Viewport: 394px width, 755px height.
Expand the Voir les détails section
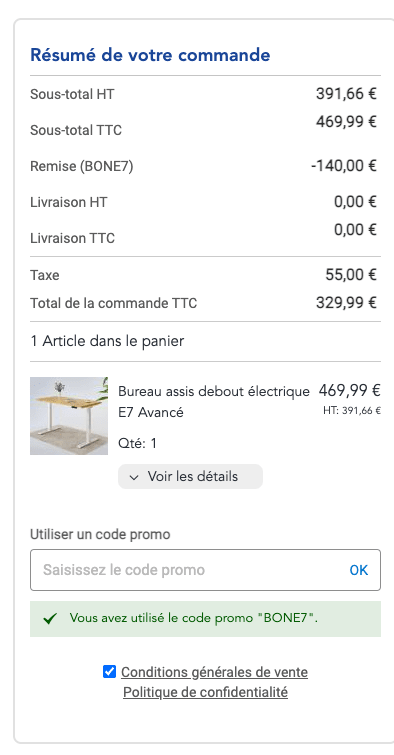[190, 477]
